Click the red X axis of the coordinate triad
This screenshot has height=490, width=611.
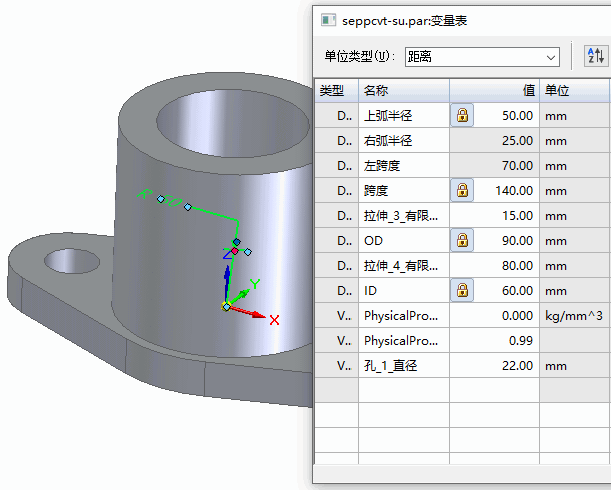(x=249, y=313)
